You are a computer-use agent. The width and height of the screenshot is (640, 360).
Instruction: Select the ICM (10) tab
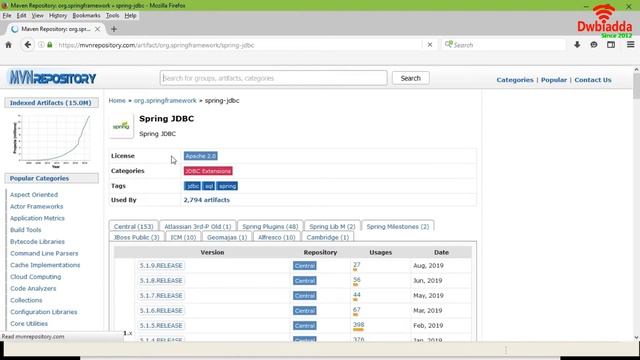183,237
